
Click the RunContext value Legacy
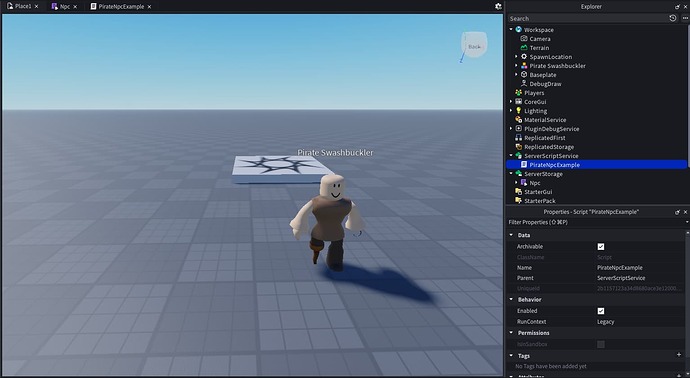[x=606, y=322]
